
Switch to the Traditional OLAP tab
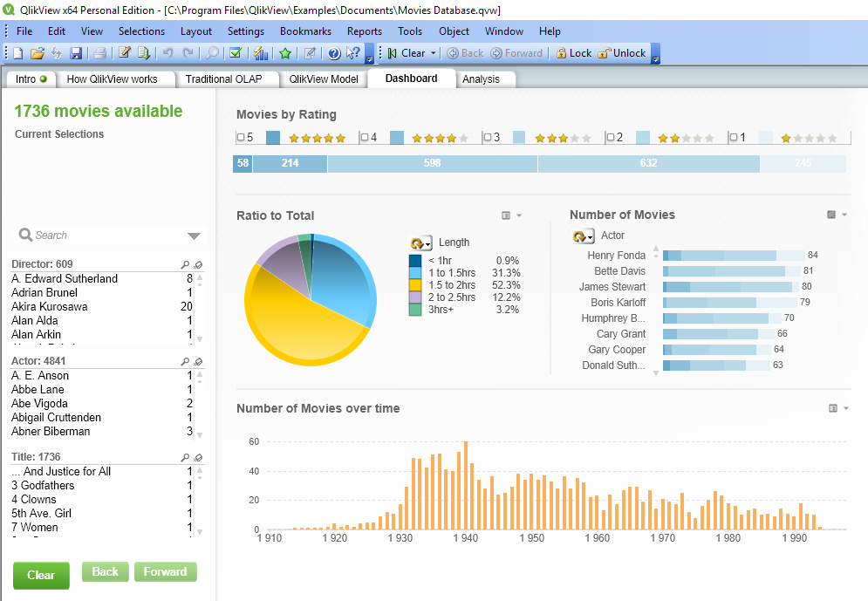223,79
